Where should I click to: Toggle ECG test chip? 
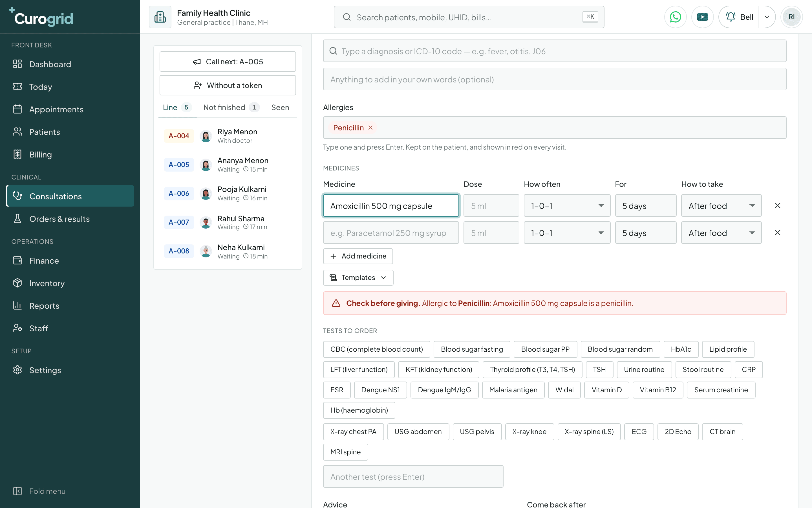[x=639, y=432]
